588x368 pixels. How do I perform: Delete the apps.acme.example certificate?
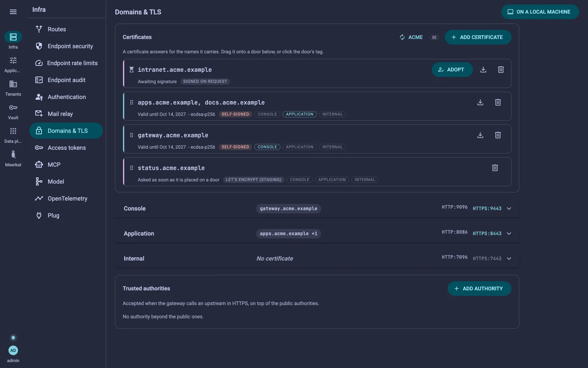point(498,102)
